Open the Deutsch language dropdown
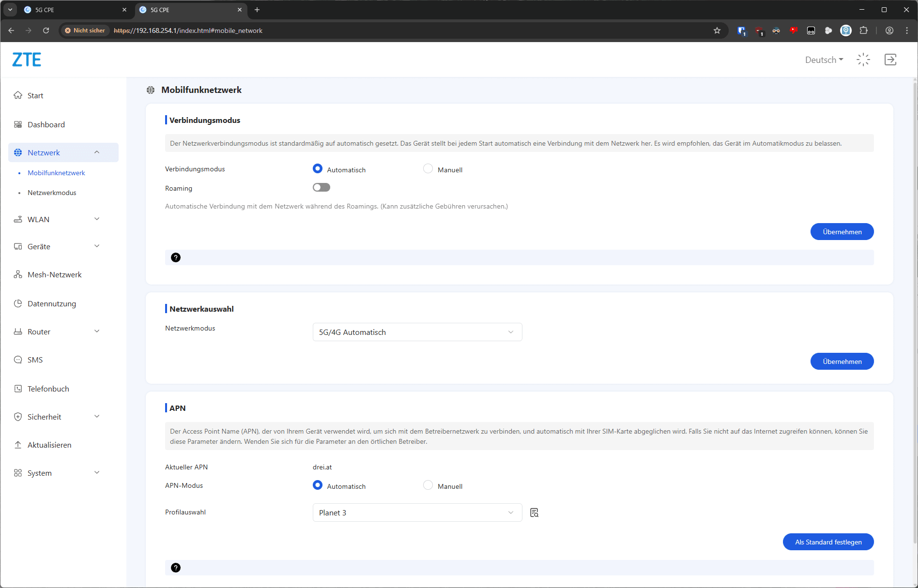The height and width of the screenshot is (588, 918). pos(824,60)
